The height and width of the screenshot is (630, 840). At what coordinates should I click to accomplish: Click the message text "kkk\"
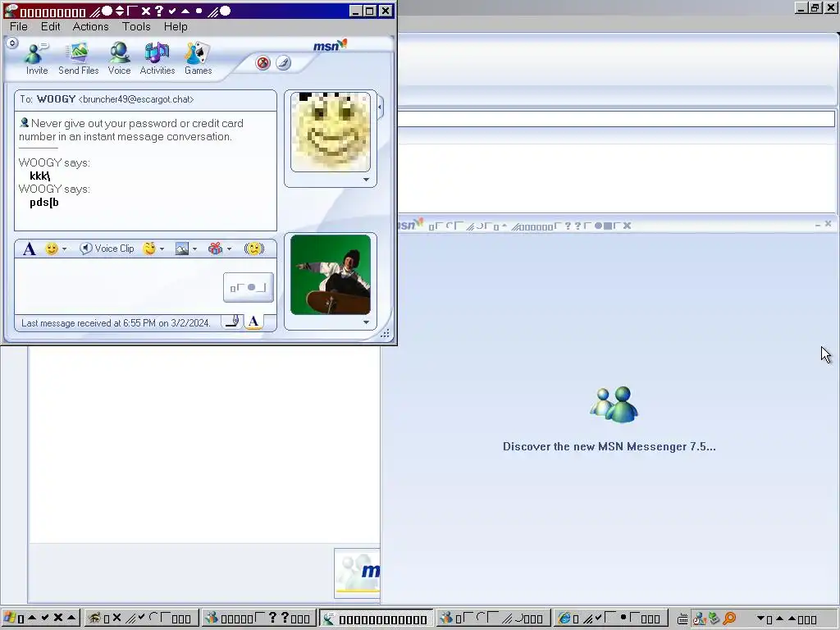[x=39, y=176]
